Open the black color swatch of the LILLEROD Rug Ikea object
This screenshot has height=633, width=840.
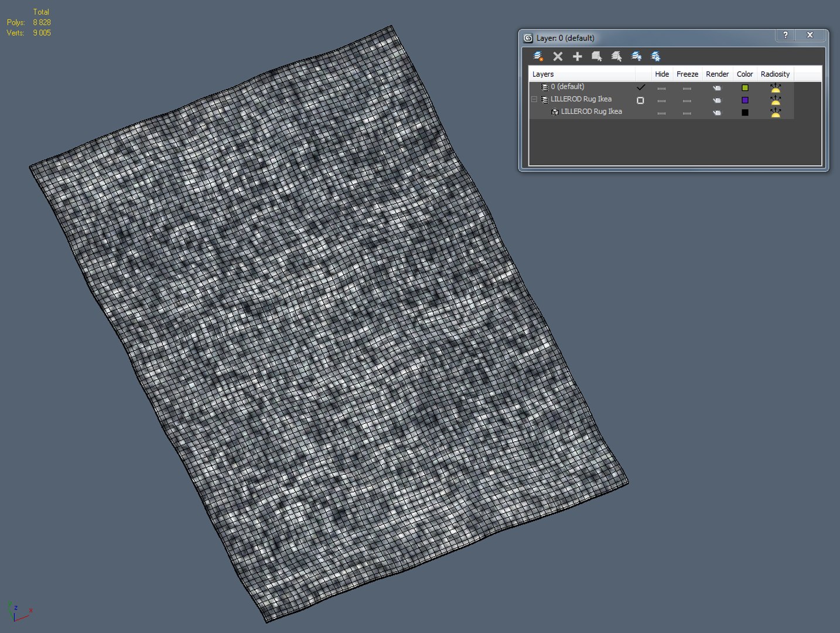click(x=745, y=113)
